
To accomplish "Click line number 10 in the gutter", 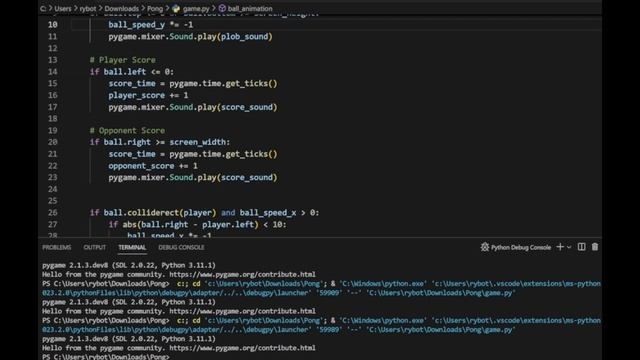I will pos(53,25).
